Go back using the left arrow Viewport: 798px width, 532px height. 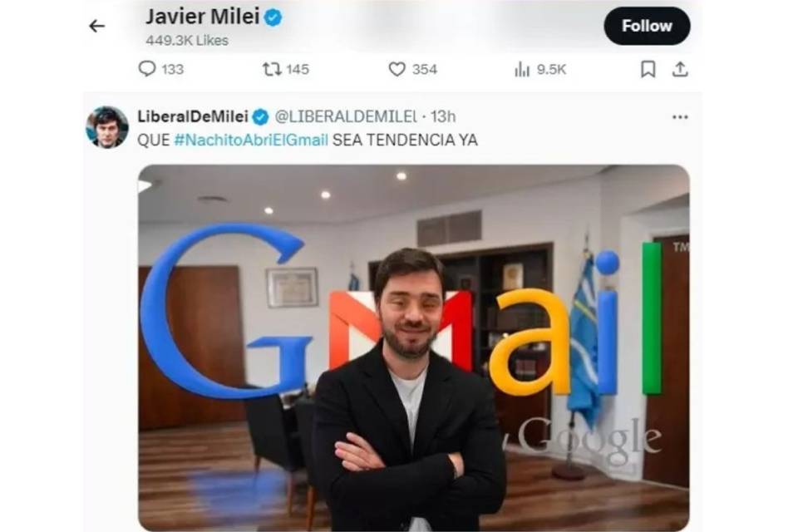96,26
